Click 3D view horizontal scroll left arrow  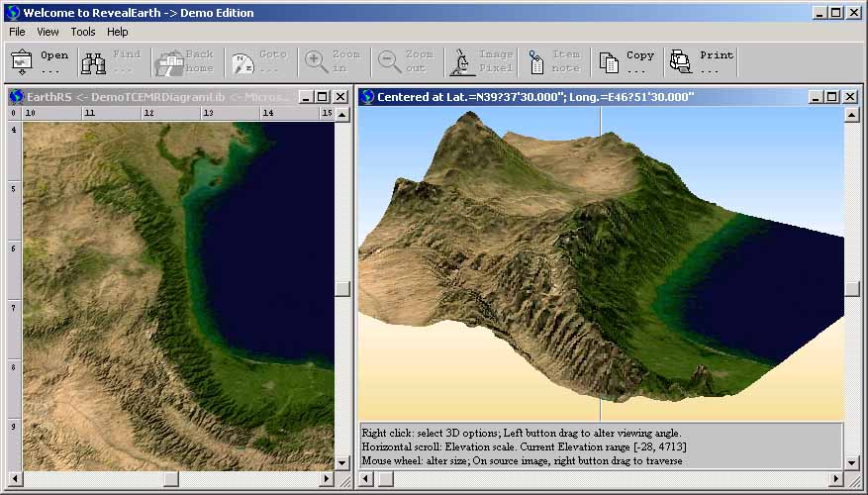pyautogui.click(x=366, y=479)
